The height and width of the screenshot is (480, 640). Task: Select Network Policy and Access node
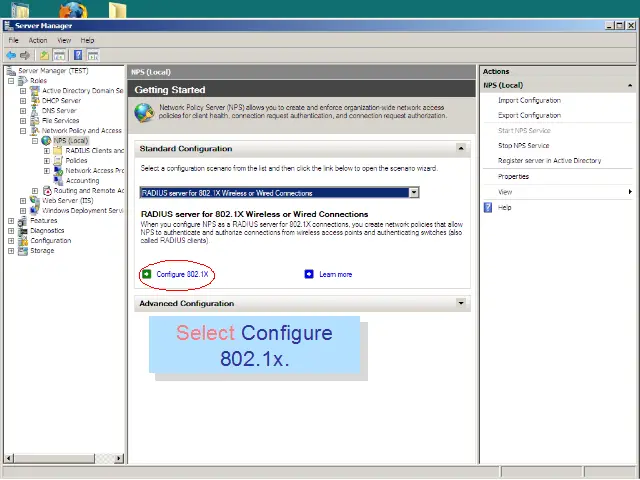coord(82,131)
